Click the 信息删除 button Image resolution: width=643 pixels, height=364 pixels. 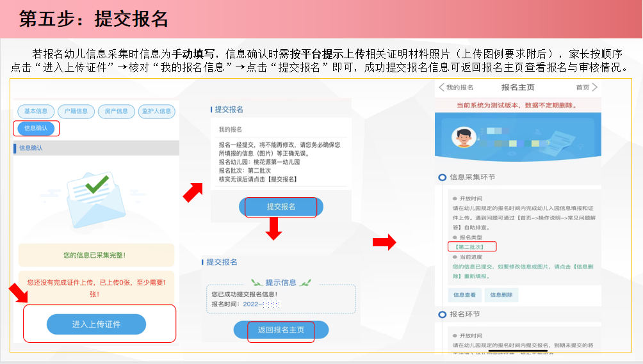point(501,295)
